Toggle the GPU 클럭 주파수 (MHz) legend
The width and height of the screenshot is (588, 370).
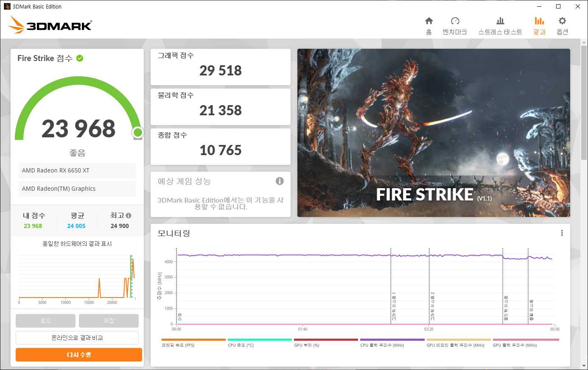526,343
